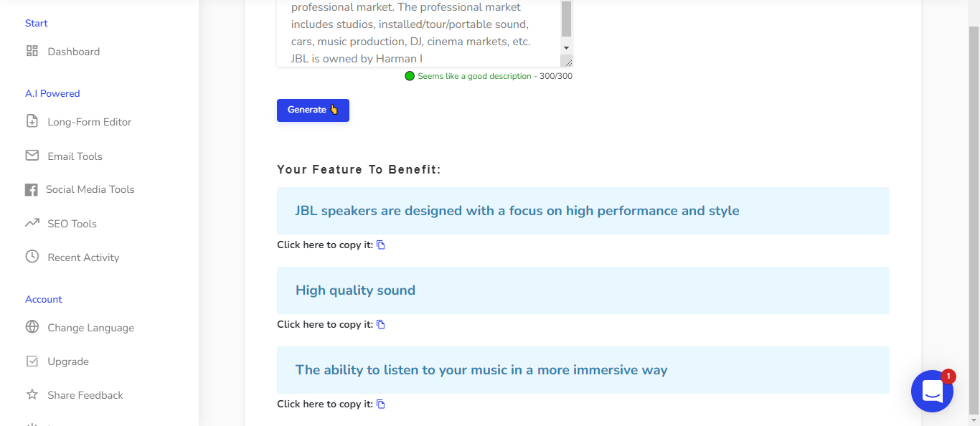Click the SEO Tools trending arrow icon

(32, 223)
